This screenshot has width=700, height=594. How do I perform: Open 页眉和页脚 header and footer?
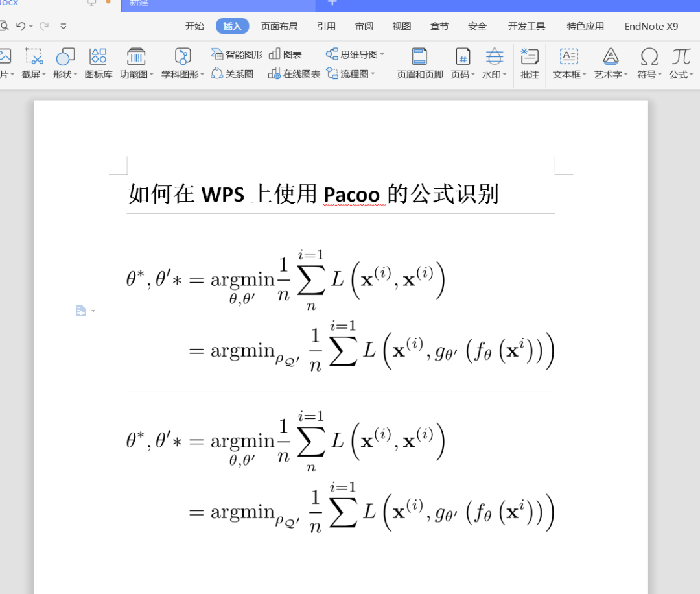point(419,64)
